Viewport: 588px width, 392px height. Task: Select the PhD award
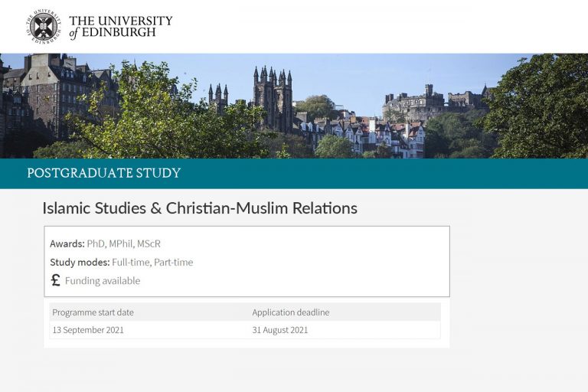tap(95, 243)
